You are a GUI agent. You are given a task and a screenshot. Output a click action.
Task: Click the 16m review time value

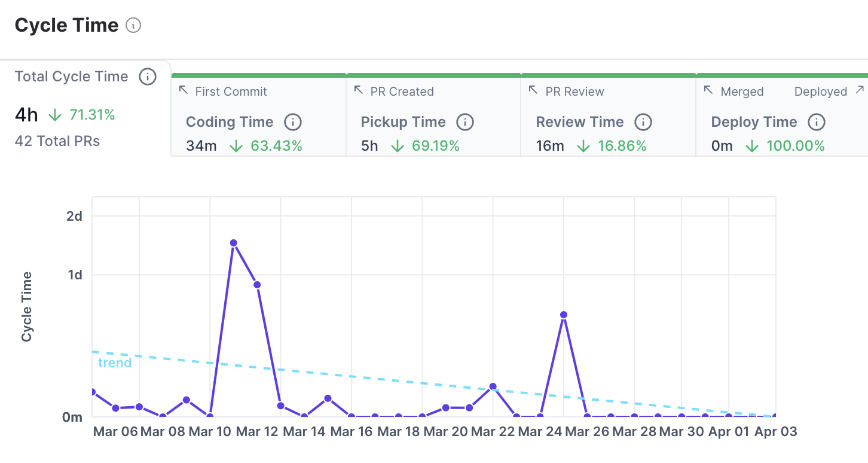[550, 146]
